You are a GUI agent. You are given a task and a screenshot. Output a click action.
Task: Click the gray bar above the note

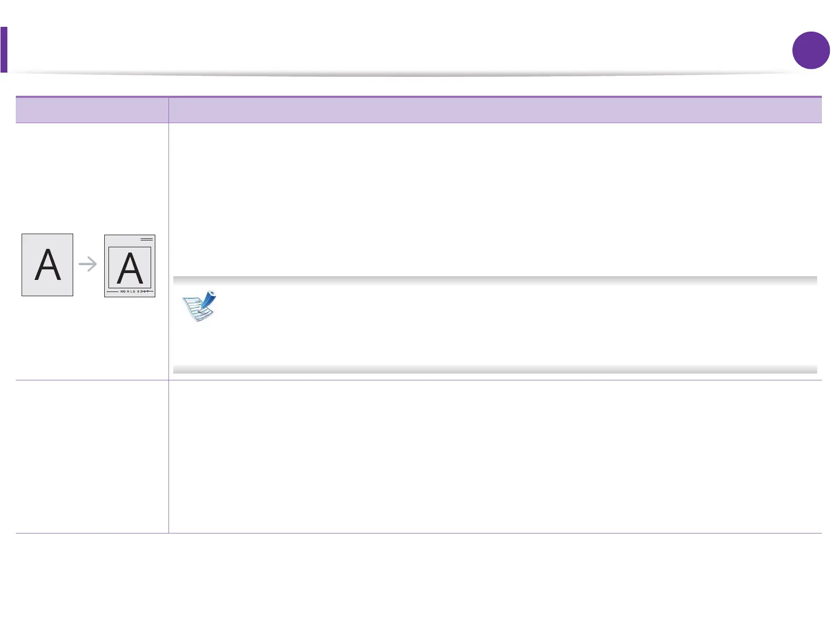click(495, 280)
